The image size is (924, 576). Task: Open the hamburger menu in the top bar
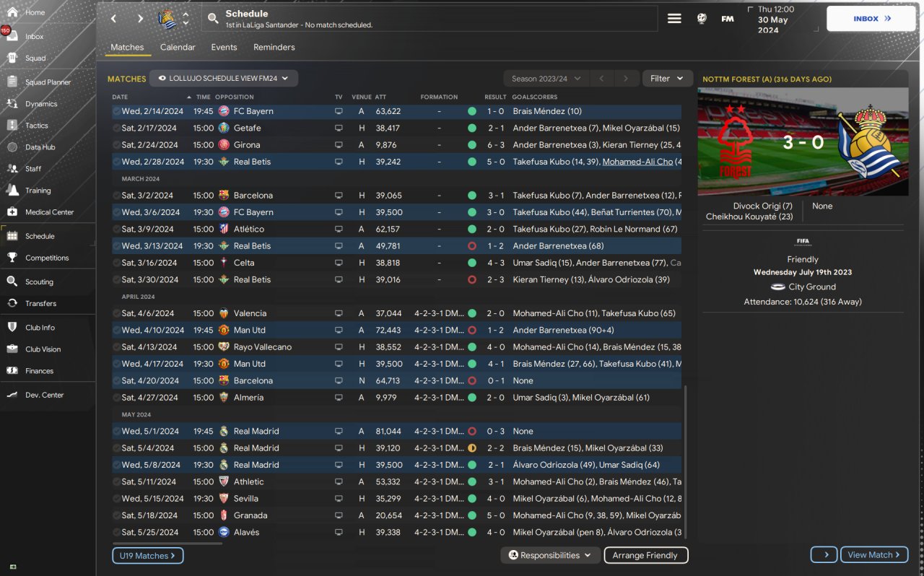(x=674, y=19)
